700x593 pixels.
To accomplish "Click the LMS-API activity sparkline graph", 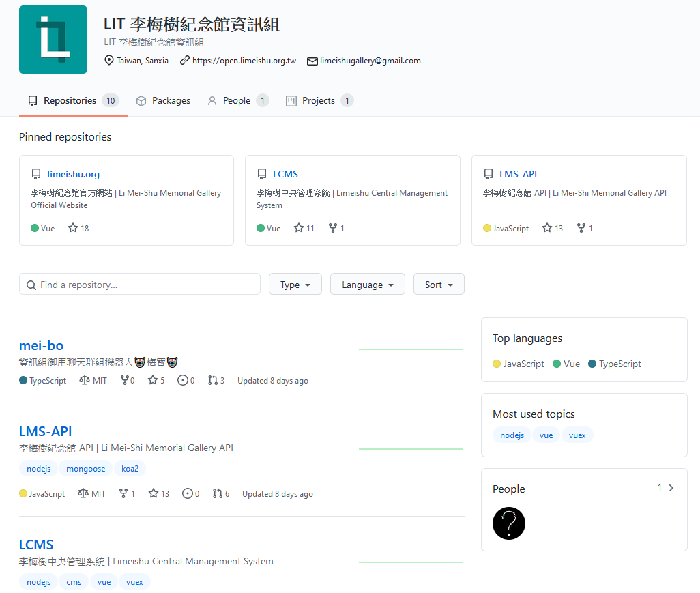I will click(x=411, y=449).
